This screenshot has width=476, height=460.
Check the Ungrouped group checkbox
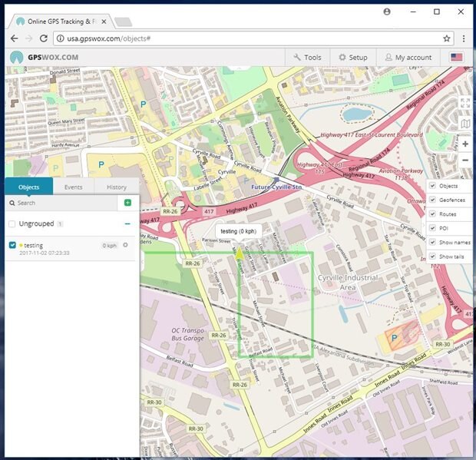(x=12, y=223)
